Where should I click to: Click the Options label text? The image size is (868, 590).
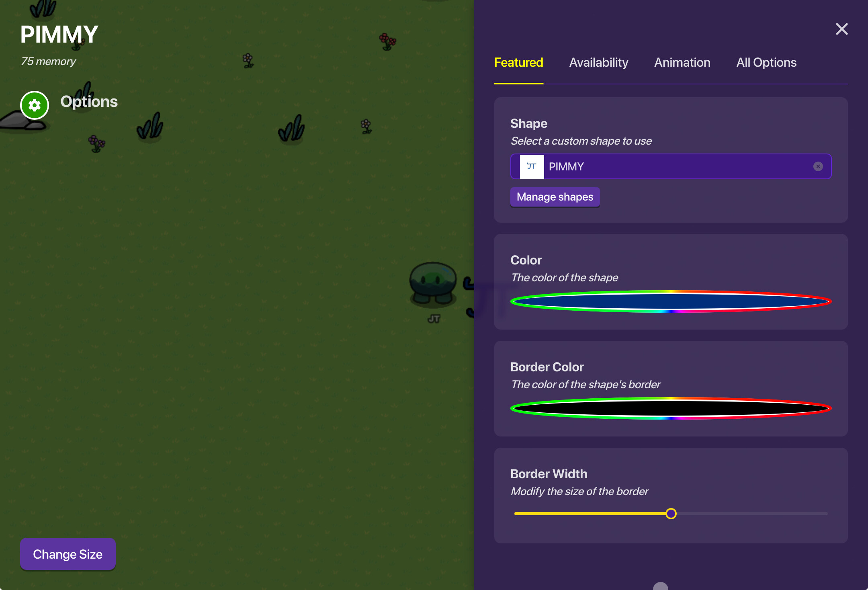tap(89, 102)
